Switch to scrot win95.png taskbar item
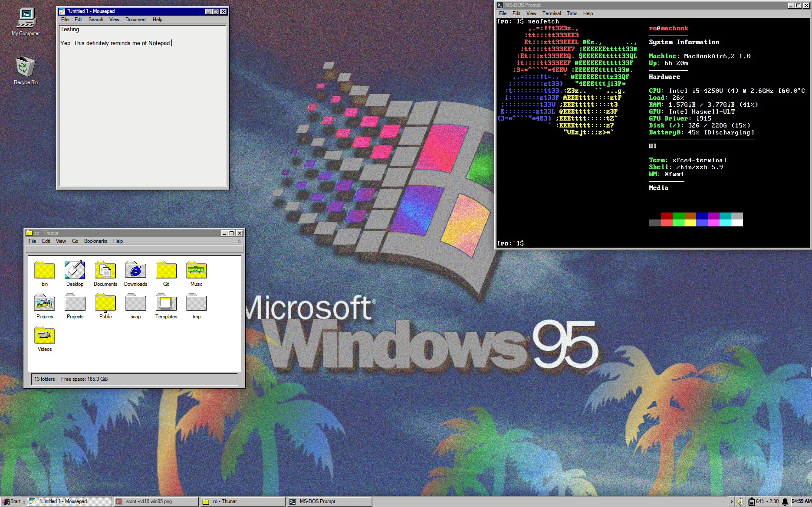This screenshot has height=507, width=812. pyautogui.click(x=156, y=501)
